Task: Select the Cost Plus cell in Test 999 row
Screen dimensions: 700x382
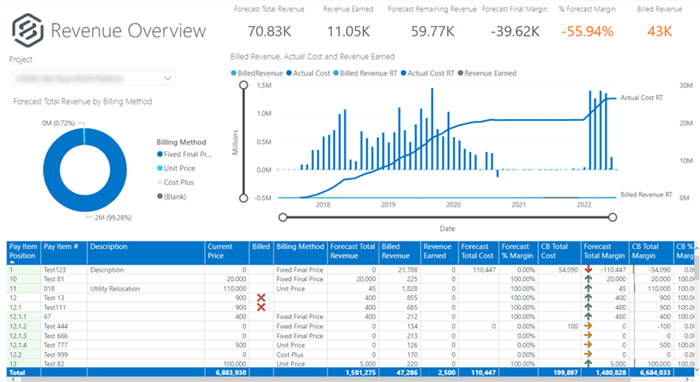Action: (x=300, y=354)
